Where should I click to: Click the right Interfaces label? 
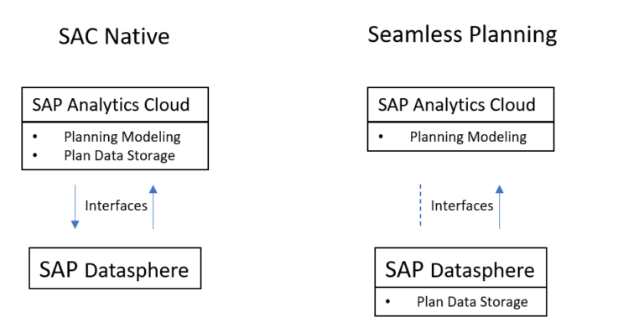pos(462,206)
